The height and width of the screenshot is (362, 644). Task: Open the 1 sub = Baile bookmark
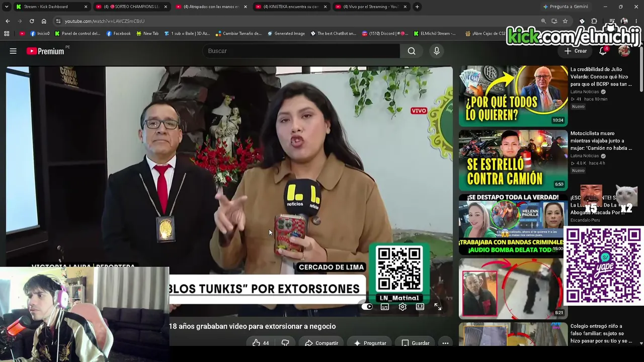coord(187,34)
